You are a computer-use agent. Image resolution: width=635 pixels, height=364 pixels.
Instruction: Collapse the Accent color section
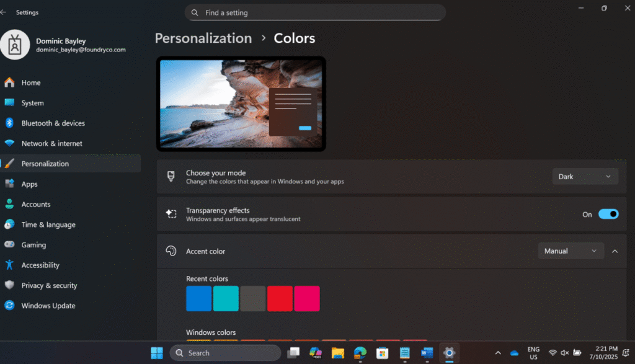point(615,251)
